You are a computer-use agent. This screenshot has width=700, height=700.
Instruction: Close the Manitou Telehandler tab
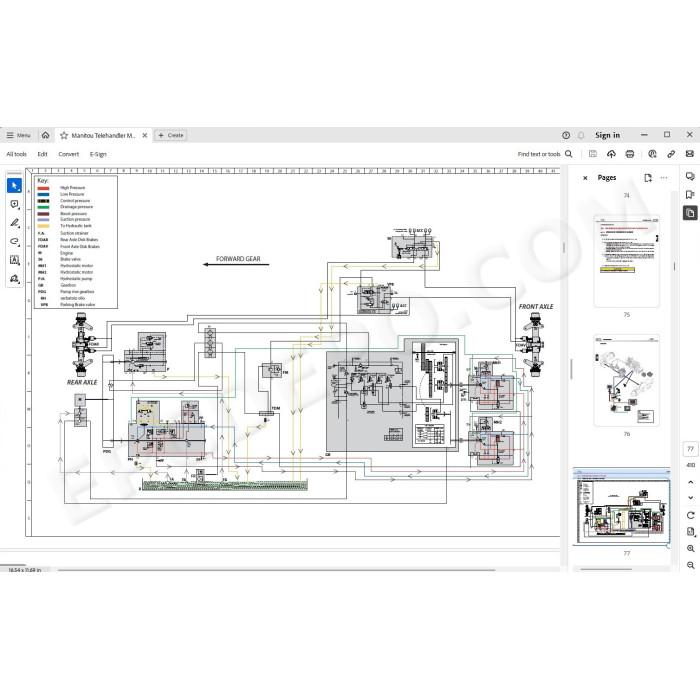point(145,135)
